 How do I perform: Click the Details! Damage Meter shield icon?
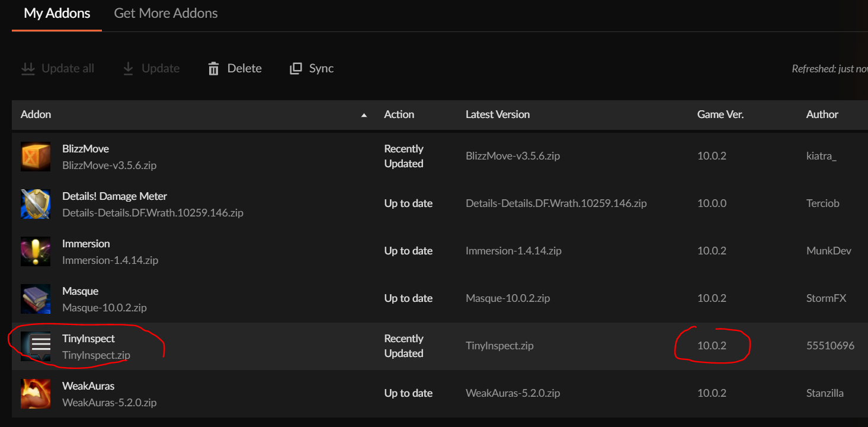[x=36, y=204]
